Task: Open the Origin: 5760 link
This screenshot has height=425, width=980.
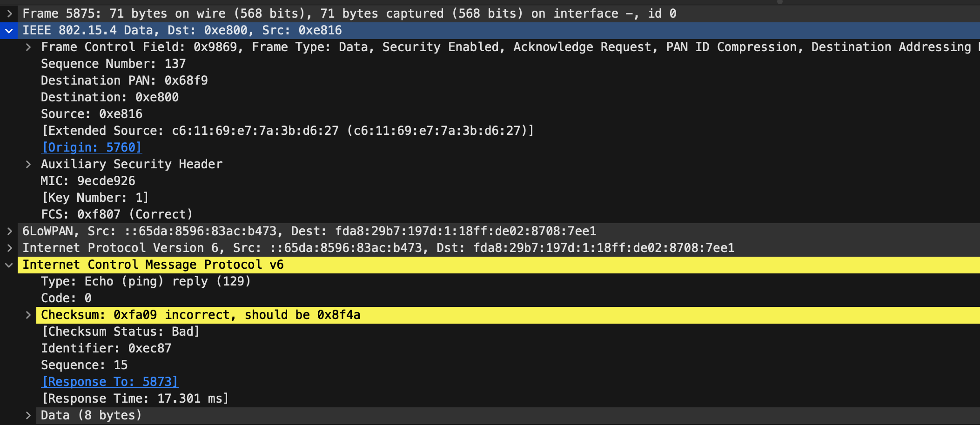Action: click(91, 147)
